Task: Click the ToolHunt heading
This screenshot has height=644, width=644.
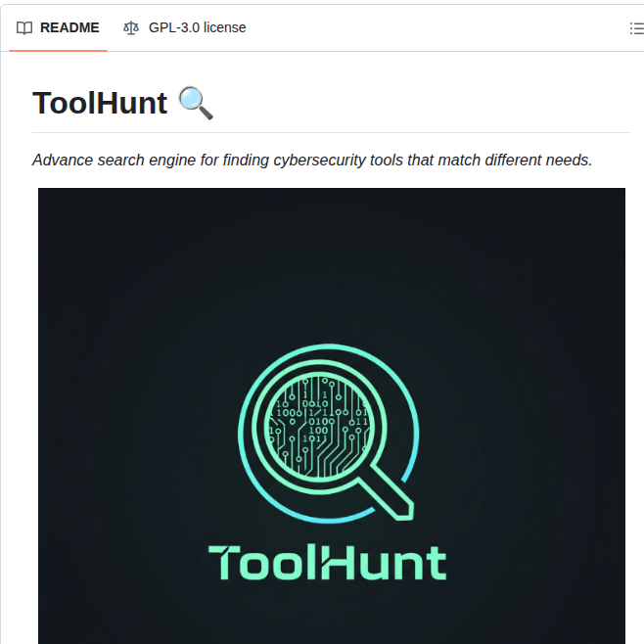Action: click(x=100, y=103)
